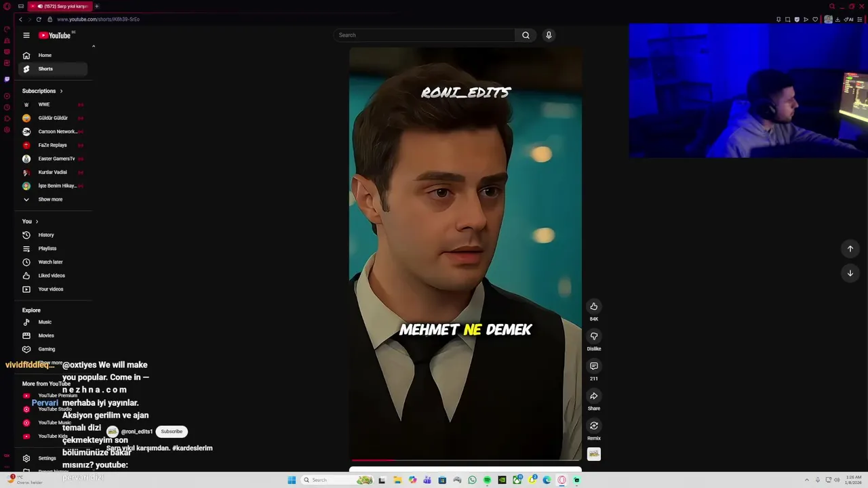
Task: Click the YouTube search input field
Action: (424, 35)
